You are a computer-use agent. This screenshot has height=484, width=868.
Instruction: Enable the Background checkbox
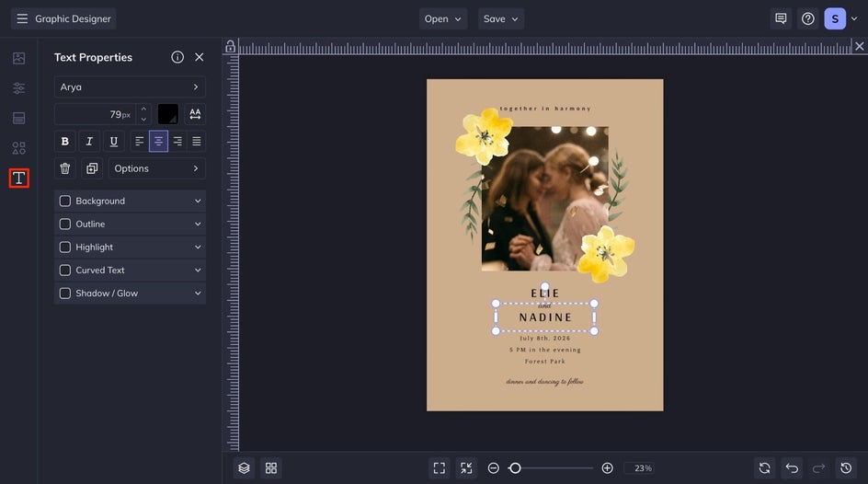point(64,201)
